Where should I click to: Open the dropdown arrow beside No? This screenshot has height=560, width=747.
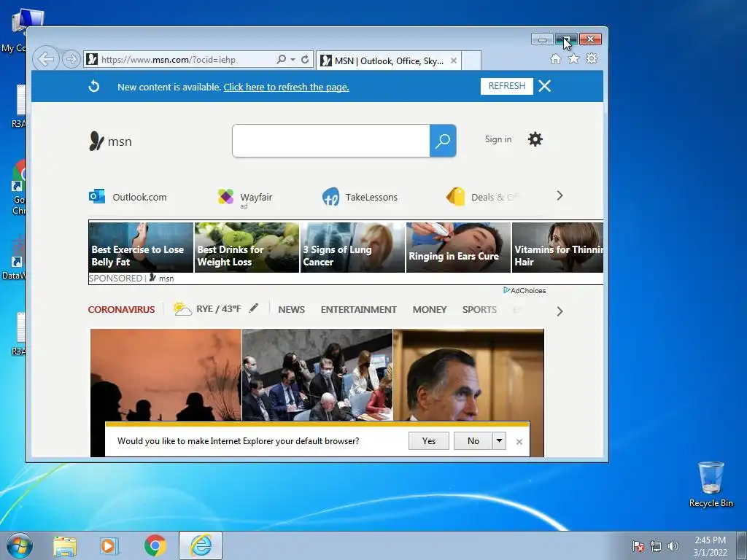(499, 441)
